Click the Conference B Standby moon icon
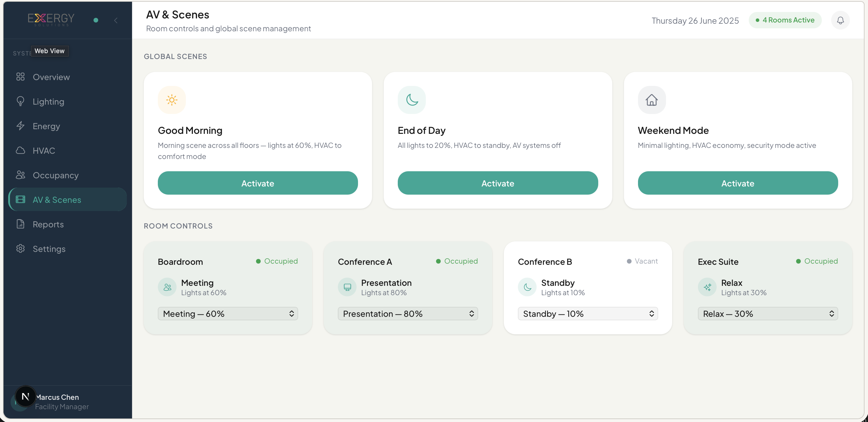This screenshot has width=868, height=422. (x=527, y=287)
